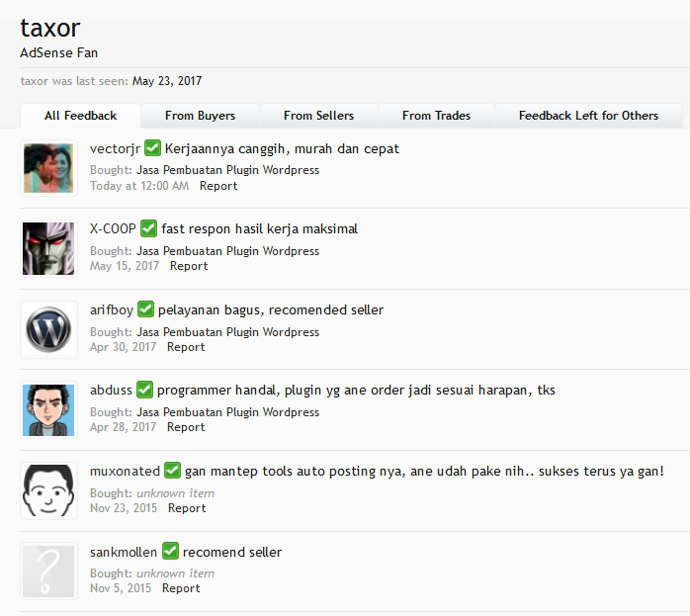Select the From Trades tab
Image resolution: width=690 pixels, height=616 pixels.
437,116
